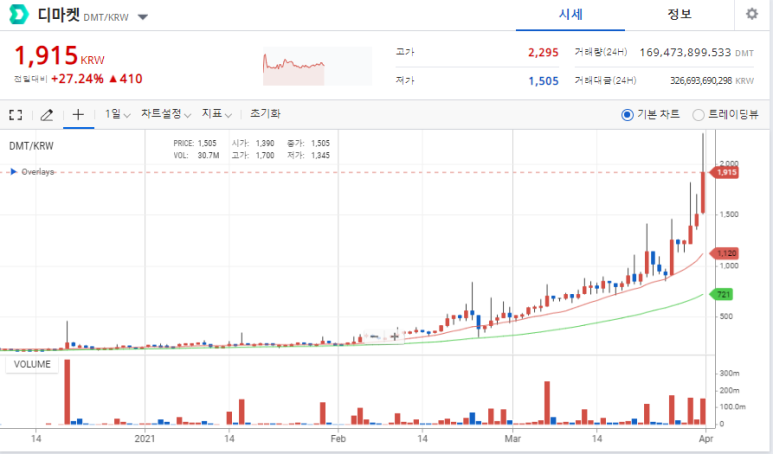
Task: Click the 1,120 moving average label
Action: click(x=724, y=253)
